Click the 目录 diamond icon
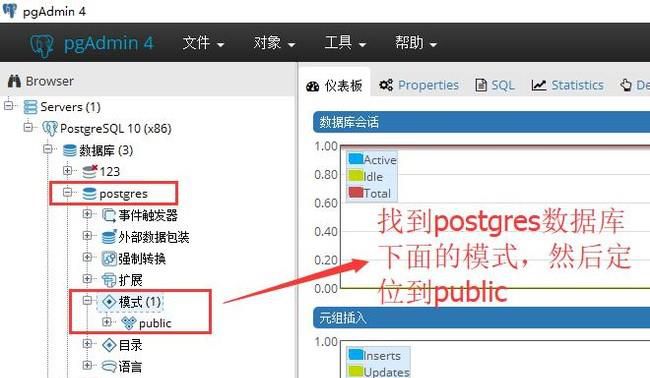Viewport: 650px width, 378px height. [109, 345]
